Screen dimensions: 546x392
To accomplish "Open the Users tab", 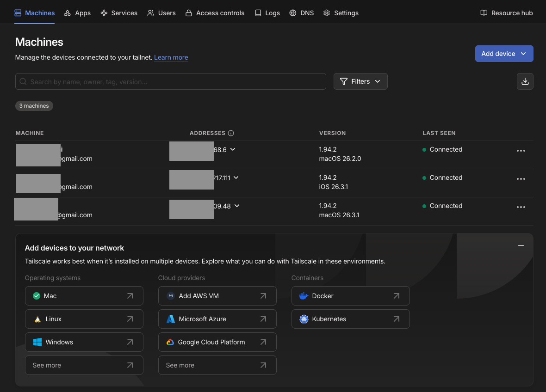I will tap(161, 13).
